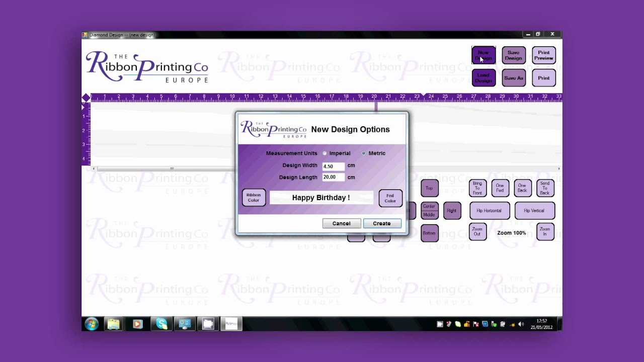Open Skype from the taskbar

(x=162, y=324)
